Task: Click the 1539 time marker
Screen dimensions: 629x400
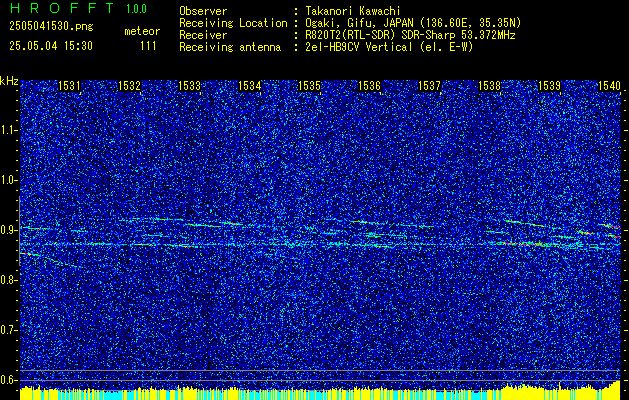Action: point(549,85)
